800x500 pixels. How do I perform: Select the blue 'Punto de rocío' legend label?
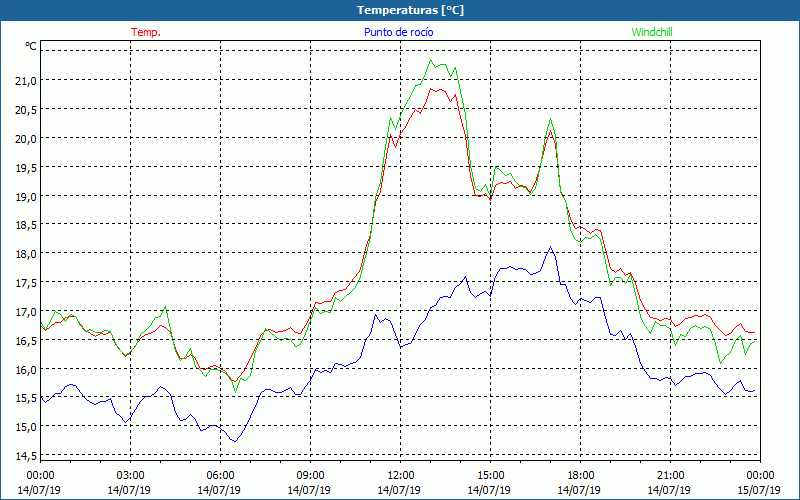pyautogui.click(x=398, y=32)
